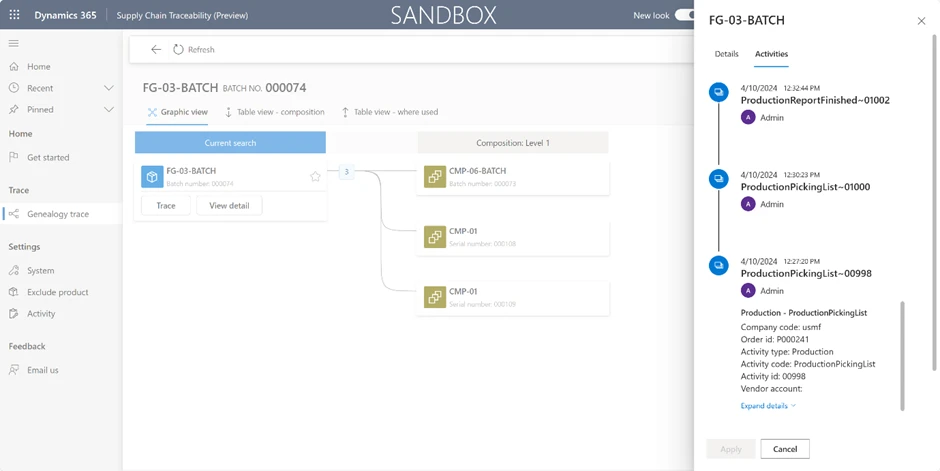Close the FG-03-BATCH details panel

tap(921, 21)
